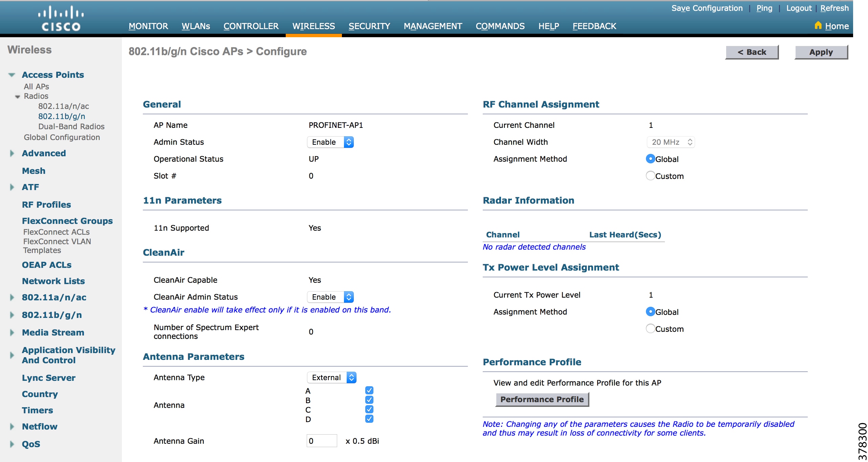The image size is (868, 462).
Task: Click the Ping link
Action: pyautogui.click(x=764, y=8)
